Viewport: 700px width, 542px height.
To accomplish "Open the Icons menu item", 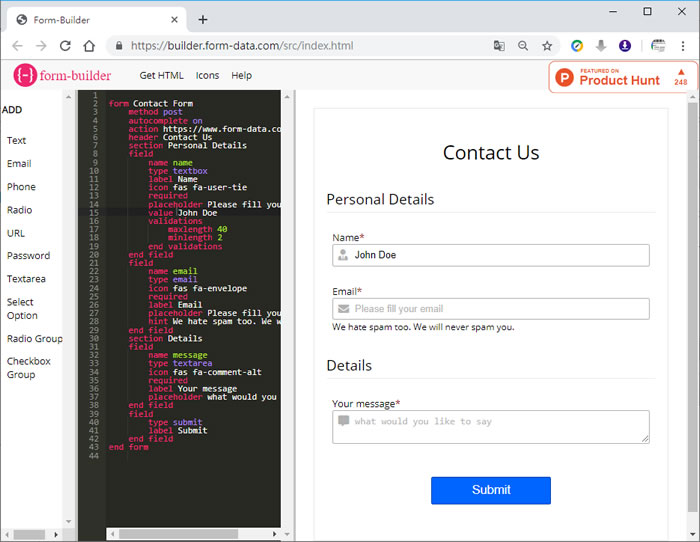I will (207, 76).
